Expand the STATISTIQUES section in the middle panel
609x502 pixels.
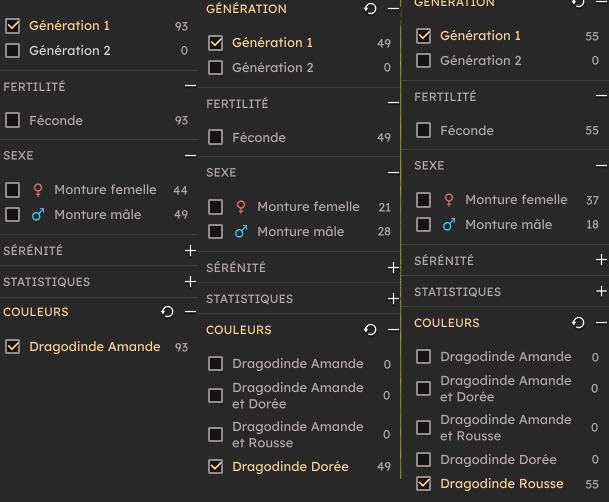[x=393, y=299]
